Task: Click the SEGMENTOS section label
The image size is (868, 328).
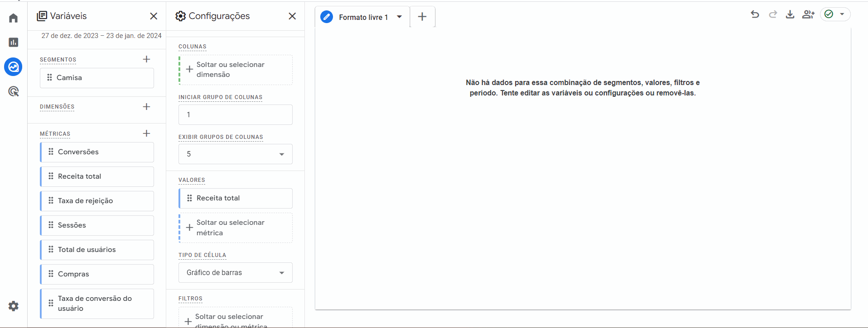Action: pos(58,60)
